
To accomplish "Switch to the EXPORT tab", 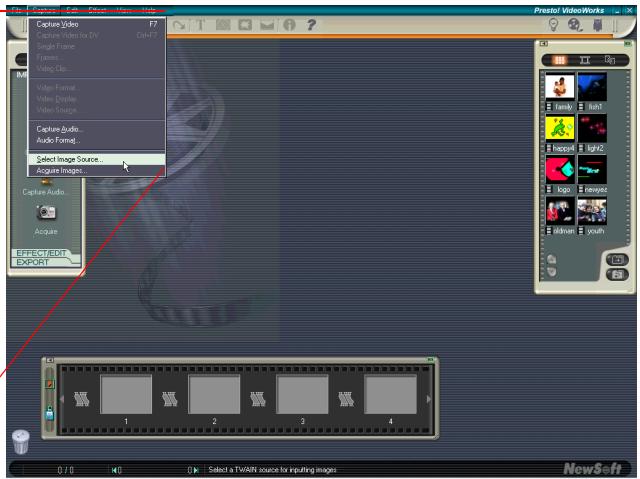I will 33,262.
